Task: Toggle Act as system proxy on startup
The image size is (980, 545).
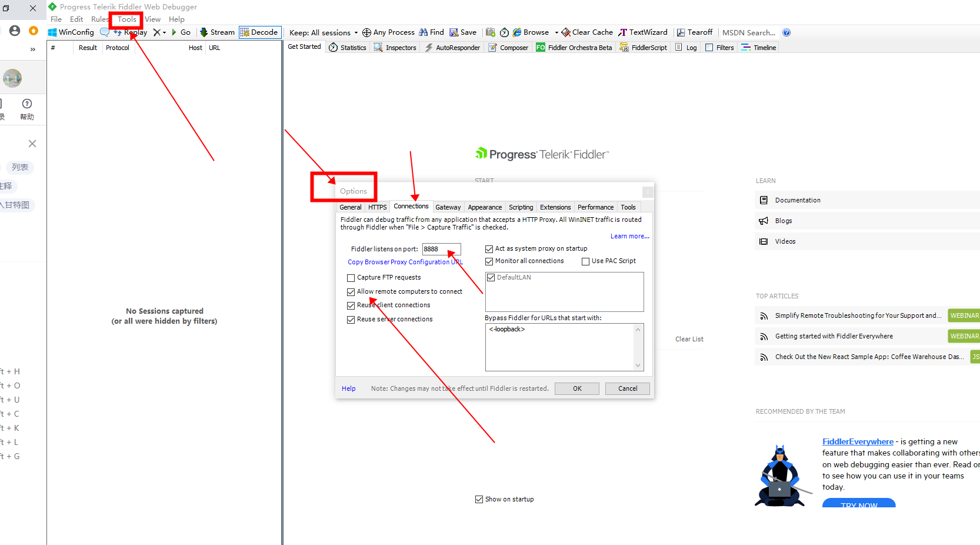Action: pyautogui.click(x=489, y=249)
